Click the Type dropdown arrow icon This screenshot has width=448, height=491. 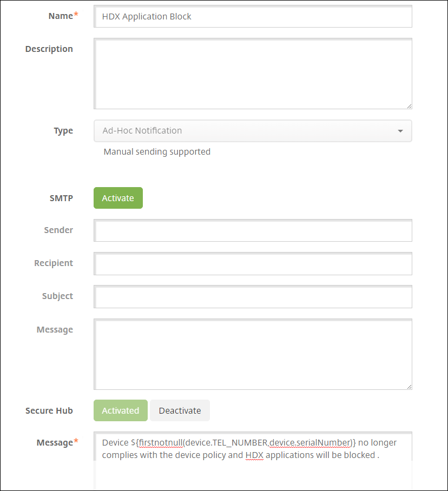point(400,131)
